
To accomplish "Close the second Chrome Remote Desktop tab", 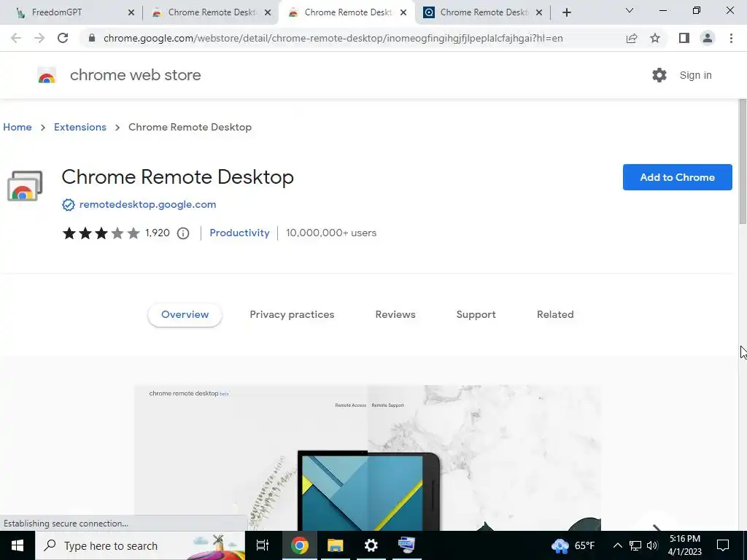I will click(268, 12).
